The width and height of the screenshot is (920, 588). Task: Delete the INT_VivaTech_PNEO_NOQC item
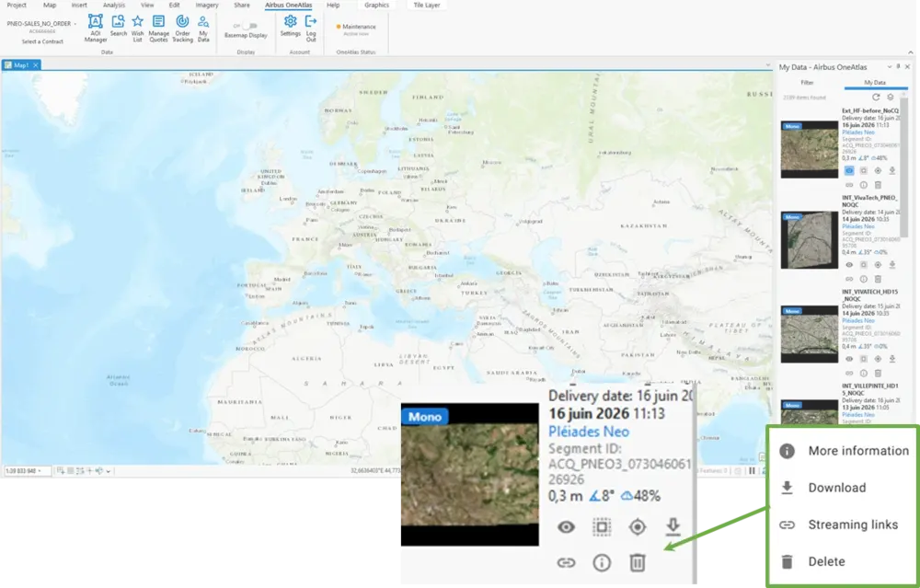coord(878,280)
